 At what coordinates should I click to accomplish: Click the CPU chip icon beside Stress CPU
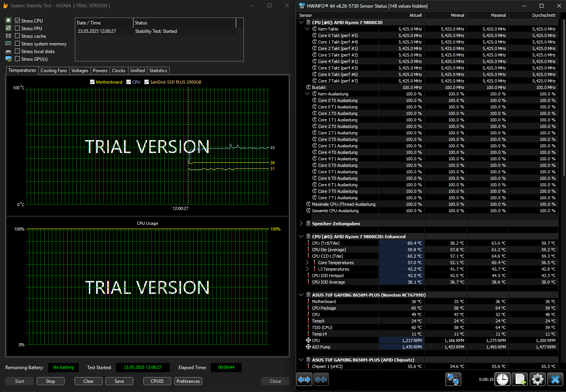pyautogui.click(x=8, y=21)
